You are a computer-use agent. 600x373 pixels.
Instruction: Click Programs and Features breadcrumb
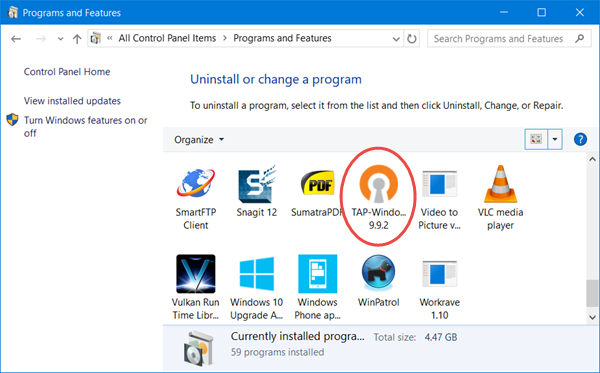click(282, 38)
